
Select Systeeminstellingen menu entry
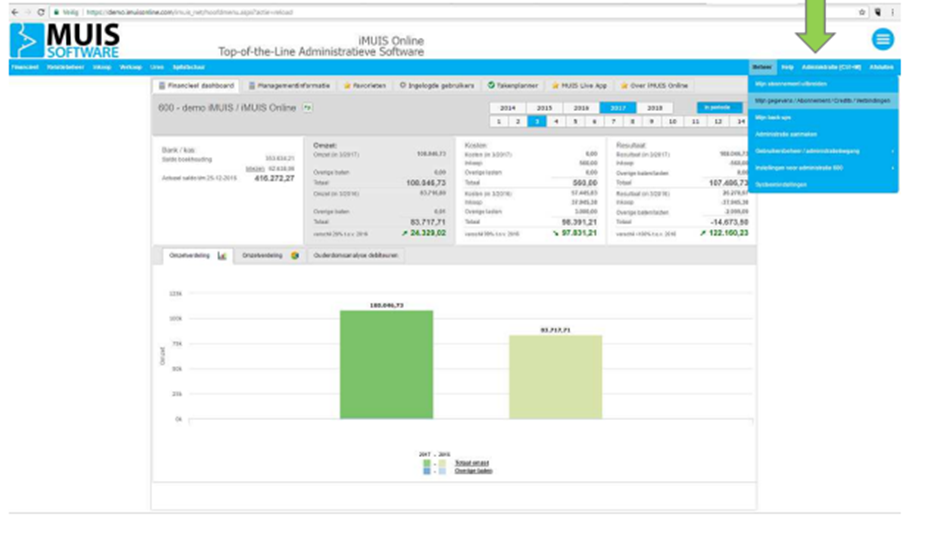[x=823, y=185]
